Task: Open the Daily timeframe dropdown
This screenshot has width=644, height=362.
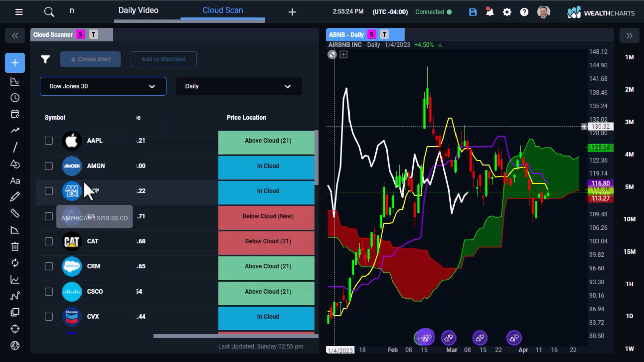Action: coord(239,86)
